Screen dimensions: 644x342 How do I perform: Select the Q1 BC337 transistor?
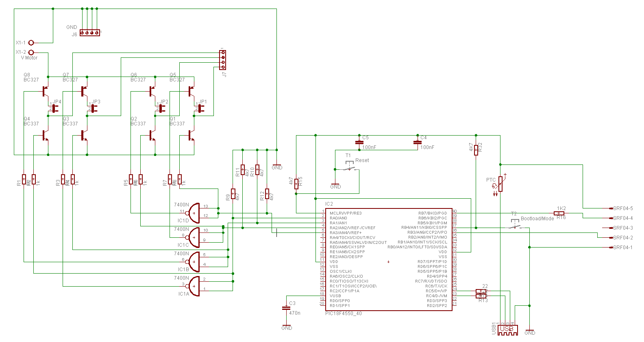(191, 135)
